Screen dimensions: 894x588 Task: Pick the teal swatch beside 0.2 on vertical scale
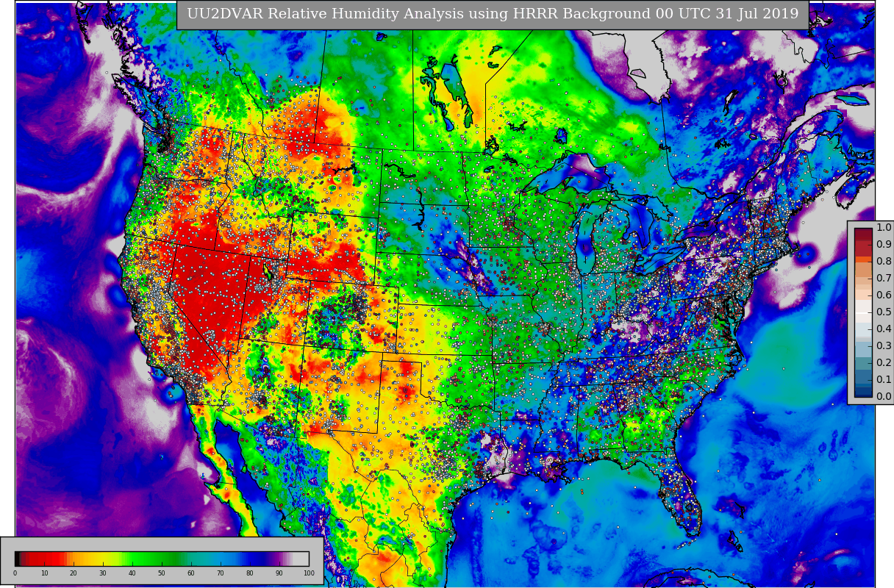tap(863, 363)
